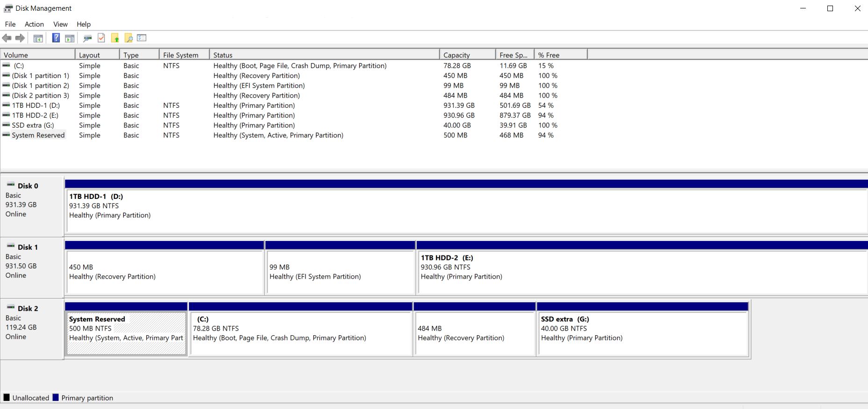Click Disk 2 drive icon in lower pane
The image size is (868, 409).
pos(11,307)
